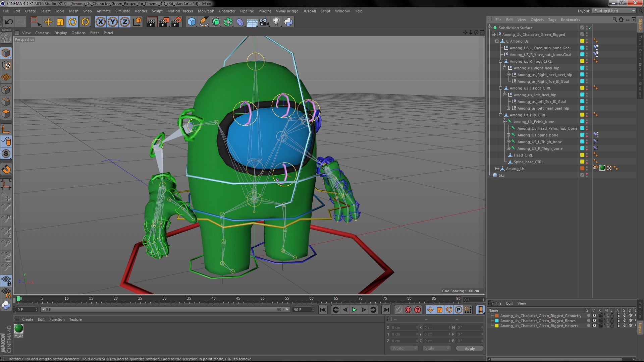The image size is (644, 362).
Task: Toggle X axis lock
Action: [x=100, y=22]
